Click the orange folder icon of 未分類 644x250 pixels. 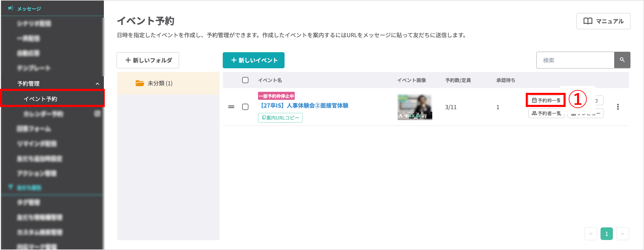pyautogui.click(x=140, y=83)
